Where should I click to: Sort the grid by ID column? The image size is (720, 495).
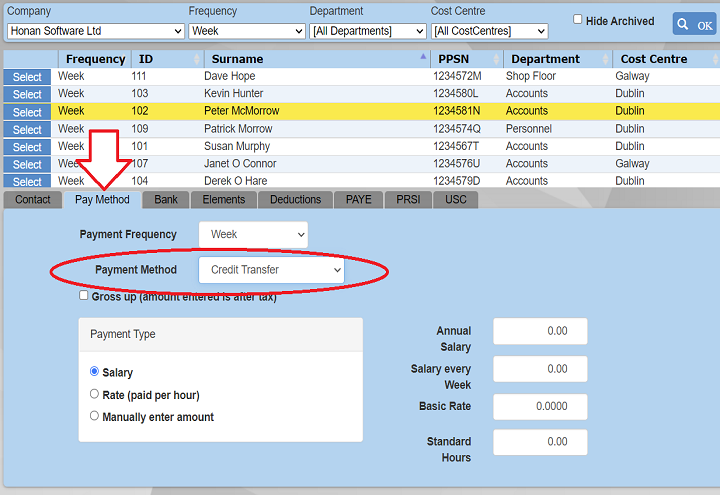[146, 59]
